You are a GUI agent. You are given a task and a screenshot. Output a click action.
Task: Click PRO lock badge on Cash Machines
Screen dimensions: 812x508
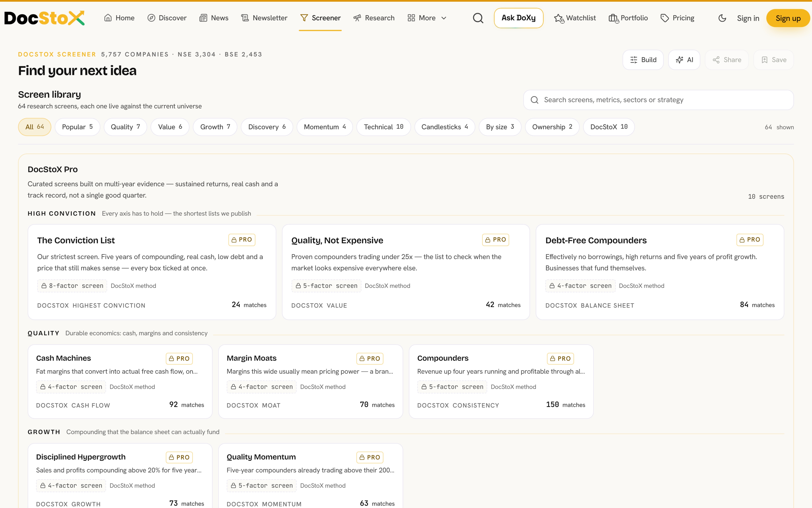coord(179,359)
